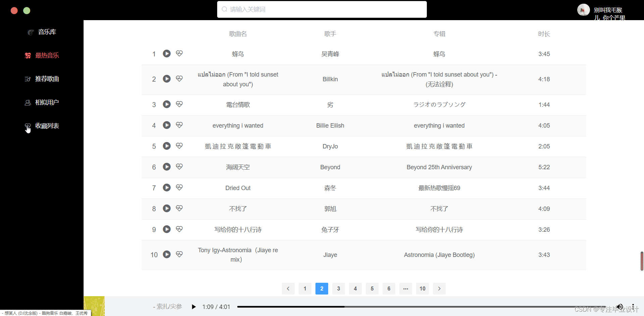644x316 pixels.
Task: Play 海阔天空 by Beyond
Action: 167,167
